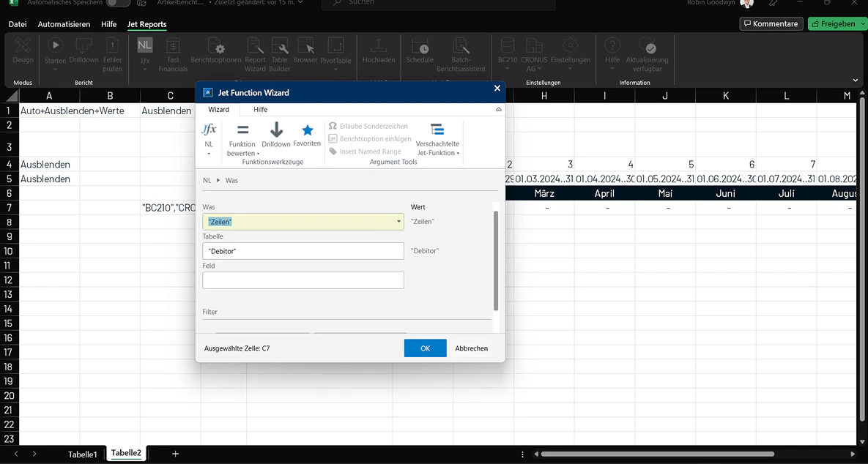868x464 pixels.
Task: Switch to the wizard Hilfe tab
Action: click(261, 110)
